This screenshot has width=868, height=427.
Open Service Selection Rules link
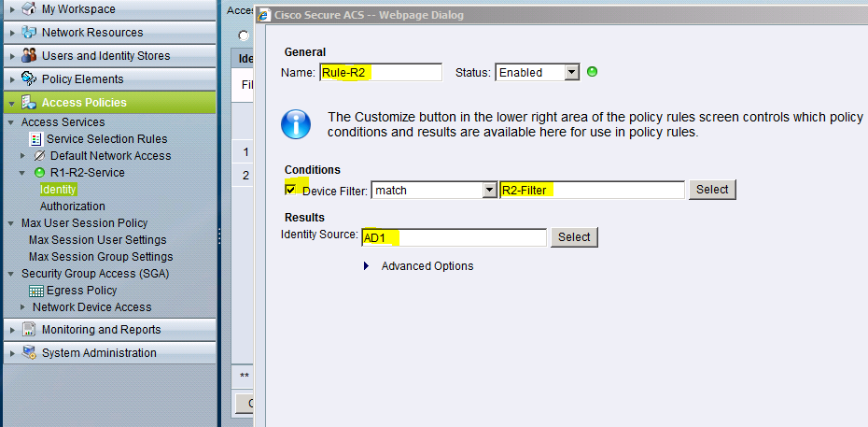(106, 139)
